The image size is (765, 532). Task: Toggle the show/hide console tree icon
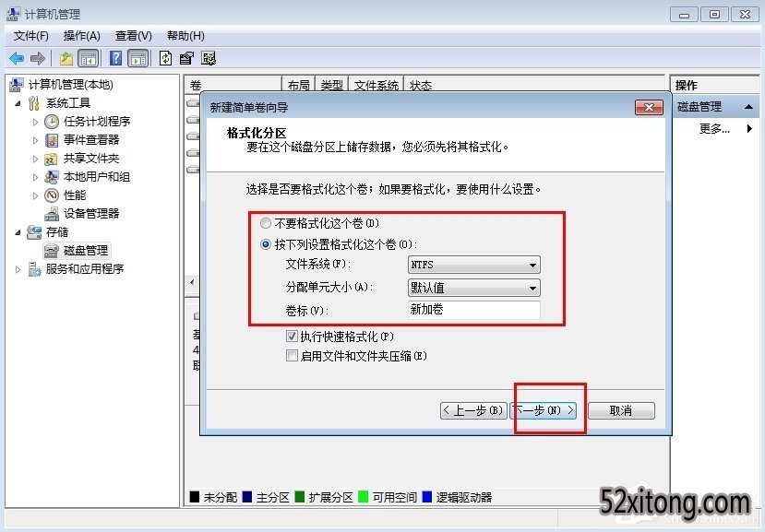(89, 58)
